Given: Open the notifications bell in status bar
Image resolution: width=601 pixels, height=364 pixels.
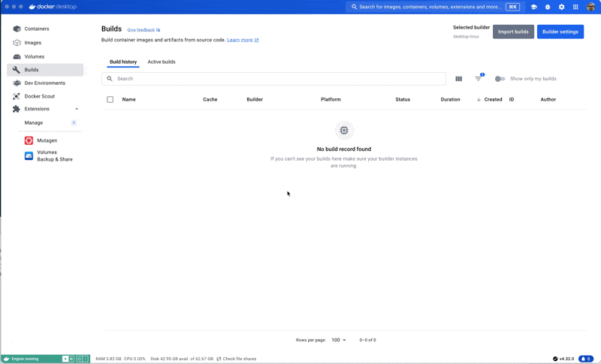Looking at the screenshot, I should pyautogui.click(x=584, y=359).
